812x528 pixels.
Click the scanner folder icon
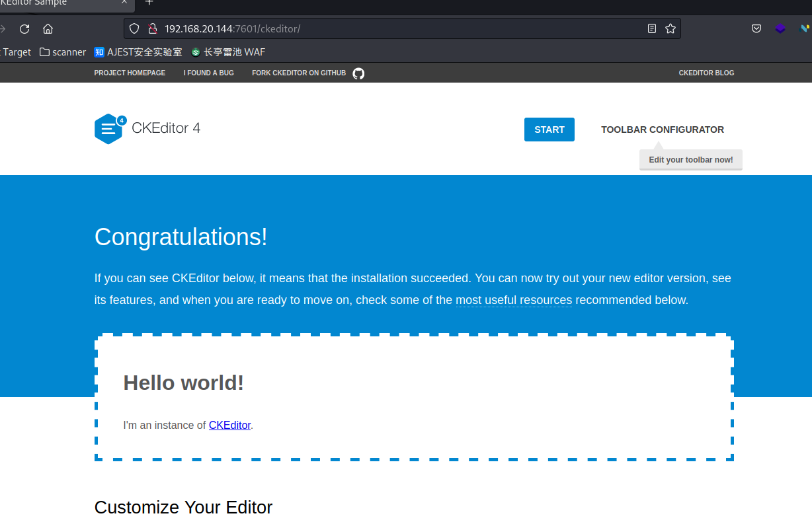pos(45,52)
